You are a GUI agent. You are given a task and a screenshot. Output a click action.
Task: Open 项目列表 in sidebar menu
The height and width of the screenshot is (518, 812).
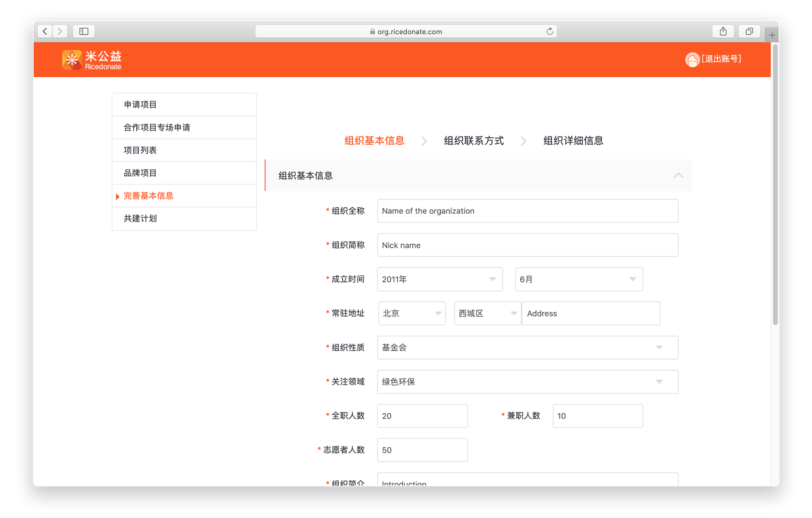(x=184, y=150)
